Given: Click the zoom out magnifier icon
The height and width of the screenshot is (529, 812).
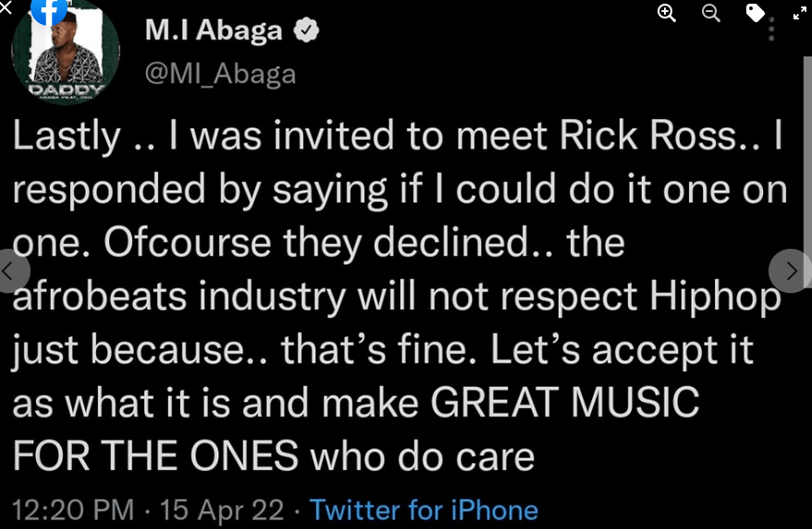Looking at the screenshot, I should pyautogui.click(x=711, y=12).
